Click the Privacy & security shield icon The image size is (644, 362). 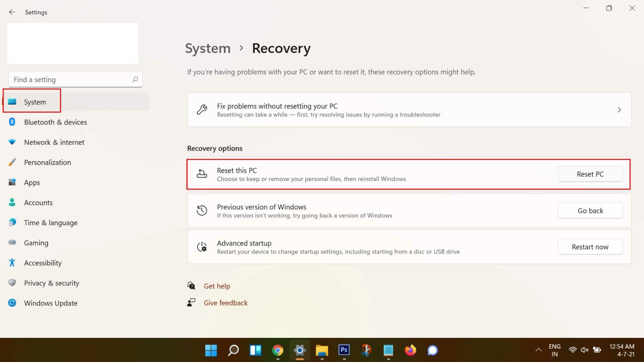click(12, 283)
